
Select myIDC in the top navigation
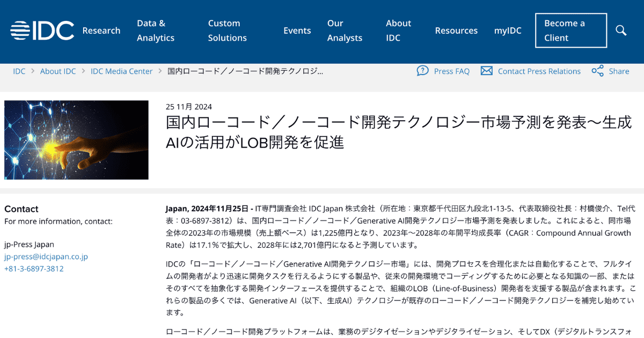pos(508,31)
